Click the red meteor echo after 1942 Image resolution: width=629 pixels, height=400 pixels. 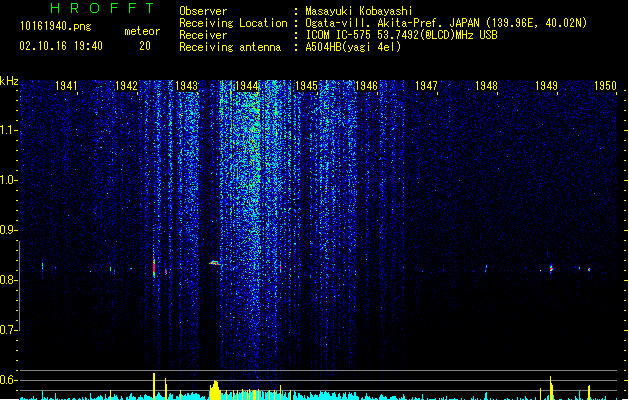point(154,267)
